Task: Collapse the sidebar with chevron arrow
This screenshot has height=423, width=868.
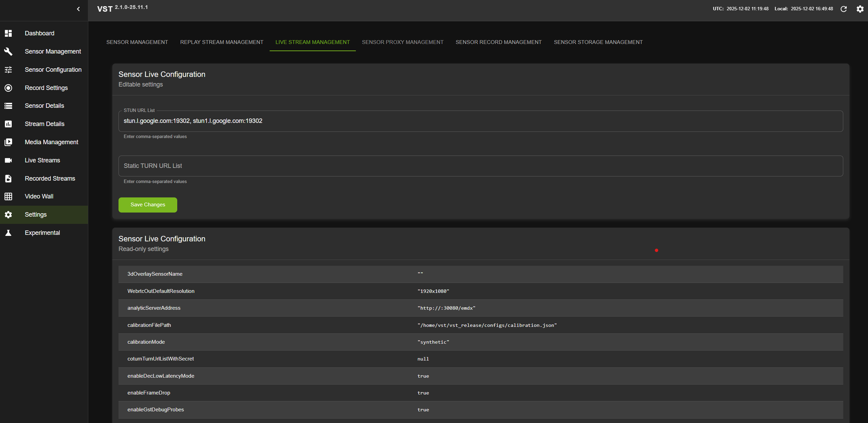Action: (78, 9)
